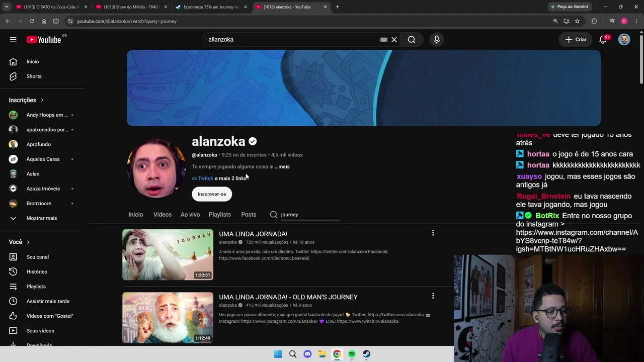Open options menu for OLD MAN'S JOURNEY video
The image size is (644, 362).
[433, 296]
